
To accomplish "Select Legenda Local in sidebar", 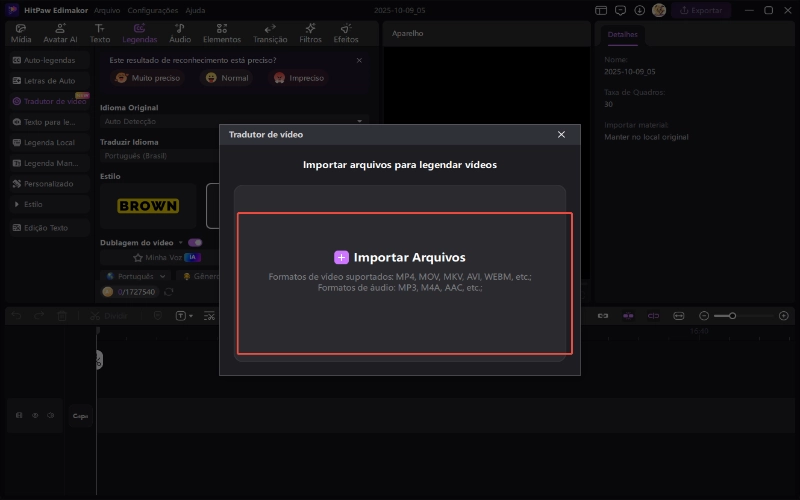I will tap(49, 142).
